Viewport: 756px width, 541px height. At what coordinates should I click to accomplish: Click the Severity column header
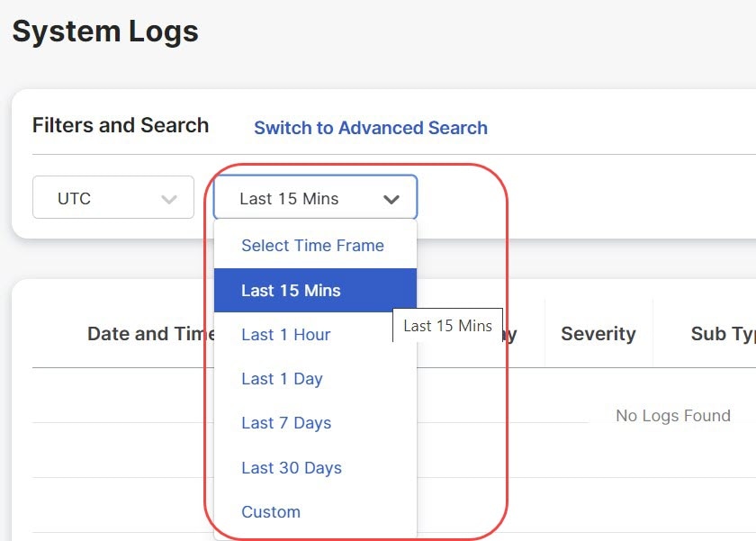598,334
